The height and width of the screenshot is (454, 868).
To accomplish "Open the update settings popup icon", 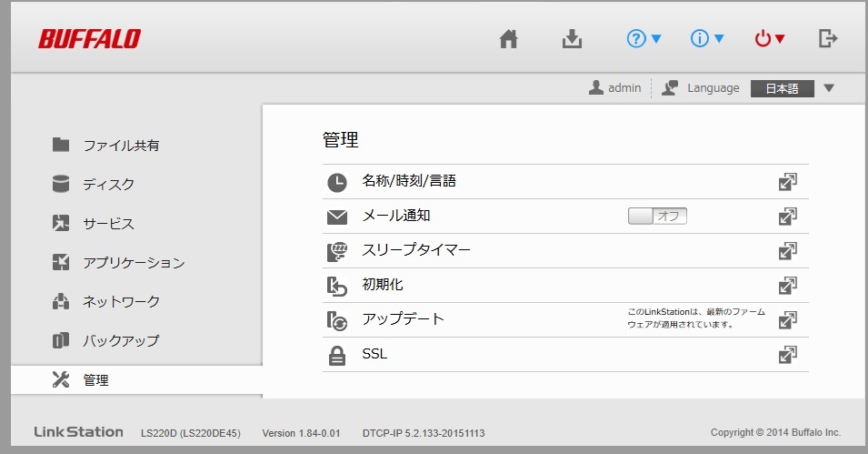I will point(787,320).
